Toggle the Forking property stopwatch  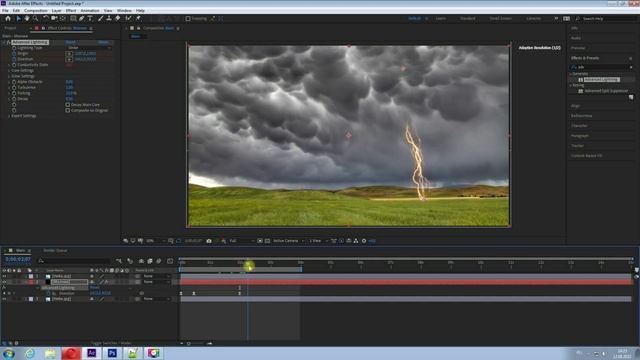coord(14,93)
